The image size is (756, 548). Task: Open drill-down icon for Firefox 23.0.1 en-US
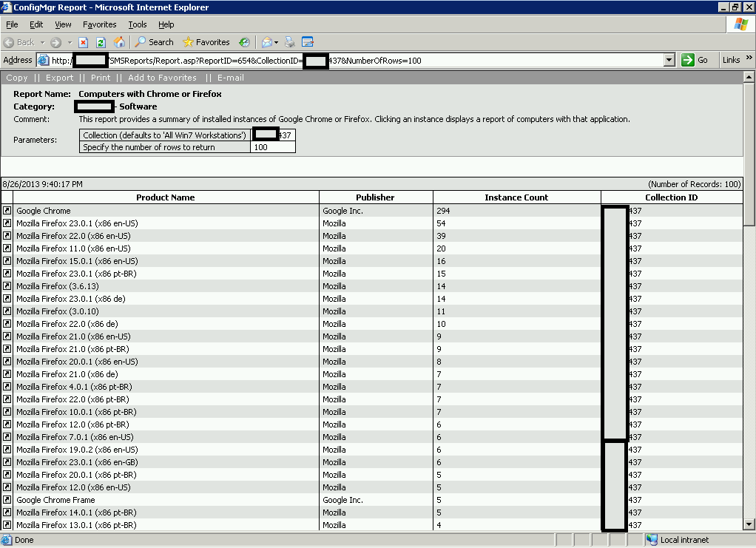pos(7,223)
